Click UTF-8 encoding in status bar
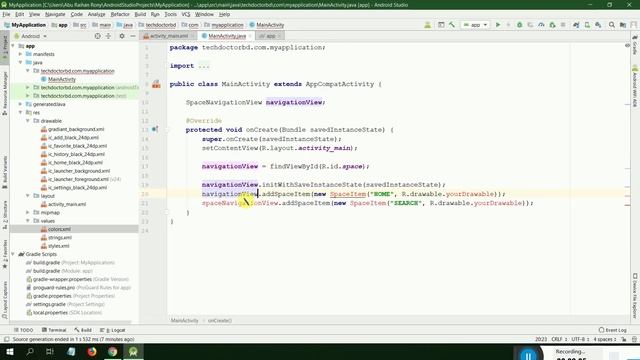The width and height of the screenshot is (640, 360). point(580,339)
